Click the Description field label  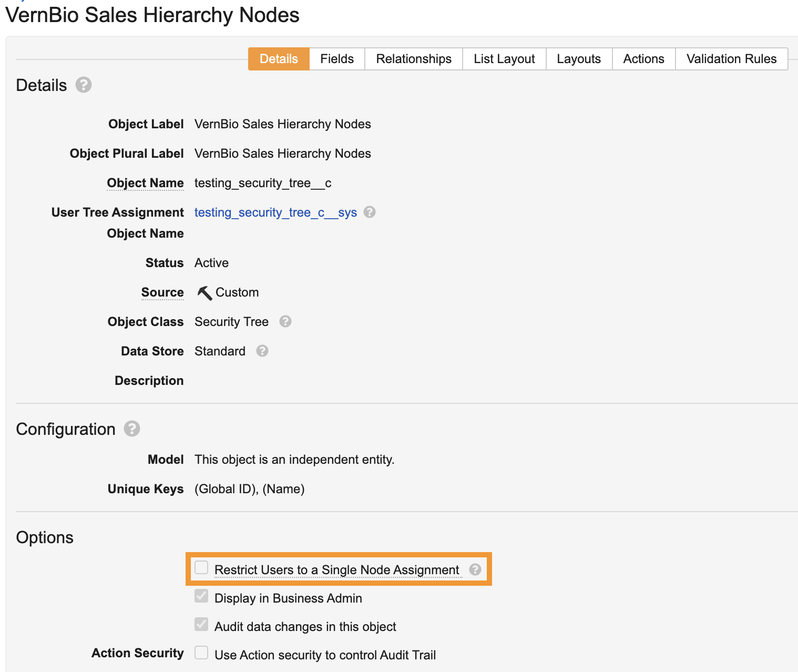point(149,381)
